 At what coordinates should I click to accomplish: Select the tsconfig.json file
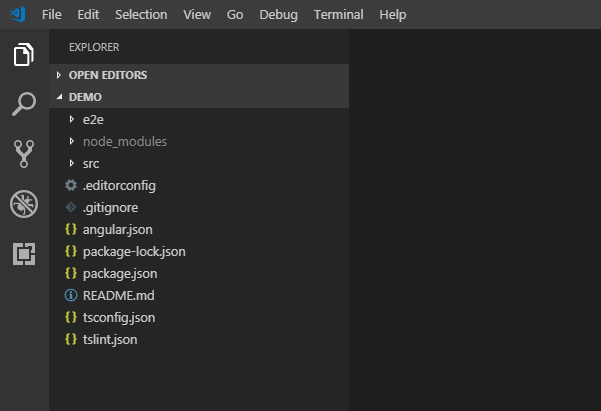tap(119, 317)
